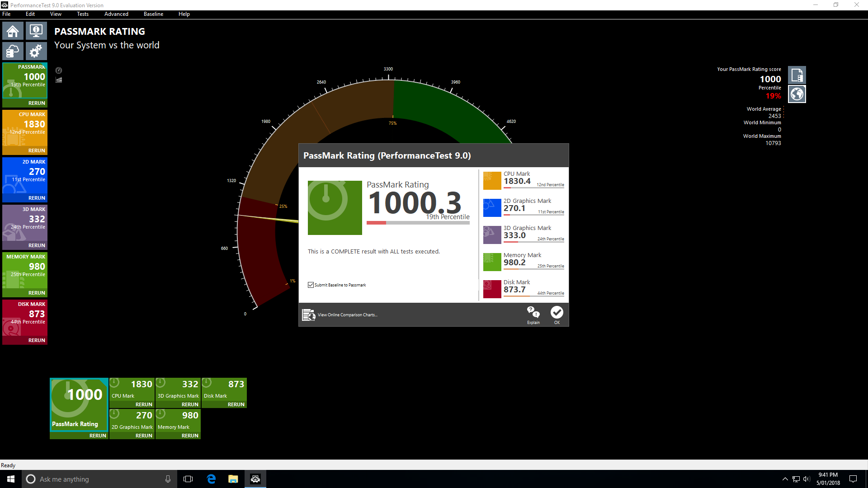This screenshot has width=868, height=488.
Task: Click the World Average value 2453
Action: [774, 116]
